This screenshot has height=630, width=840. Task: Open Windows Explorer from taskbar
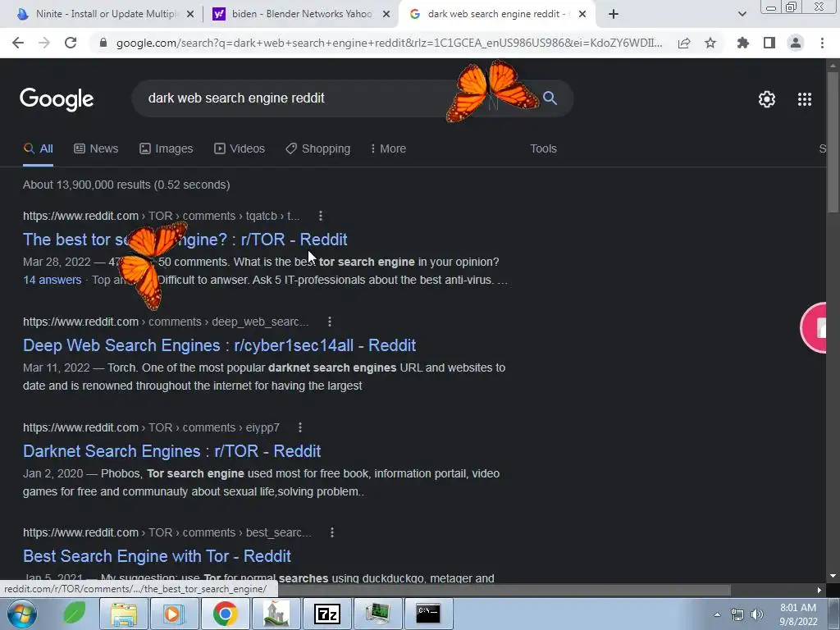click(x=124, y=614)
